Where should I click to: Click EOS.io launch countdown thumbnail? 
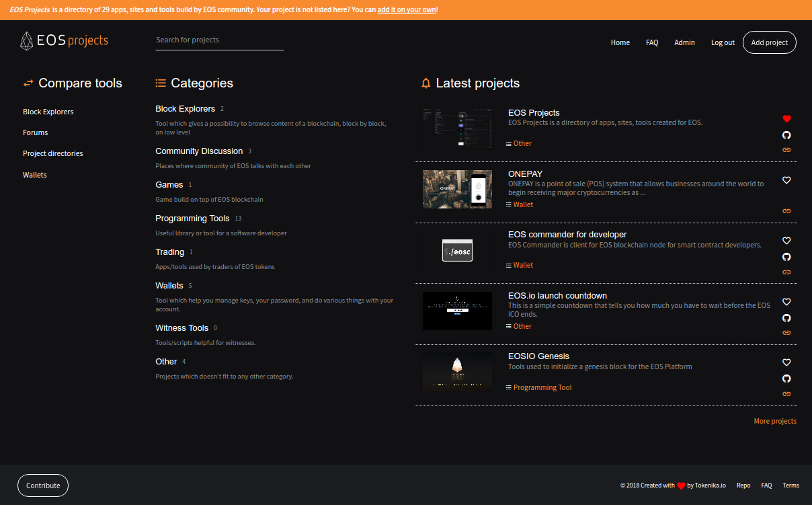(x=457, y=311)
